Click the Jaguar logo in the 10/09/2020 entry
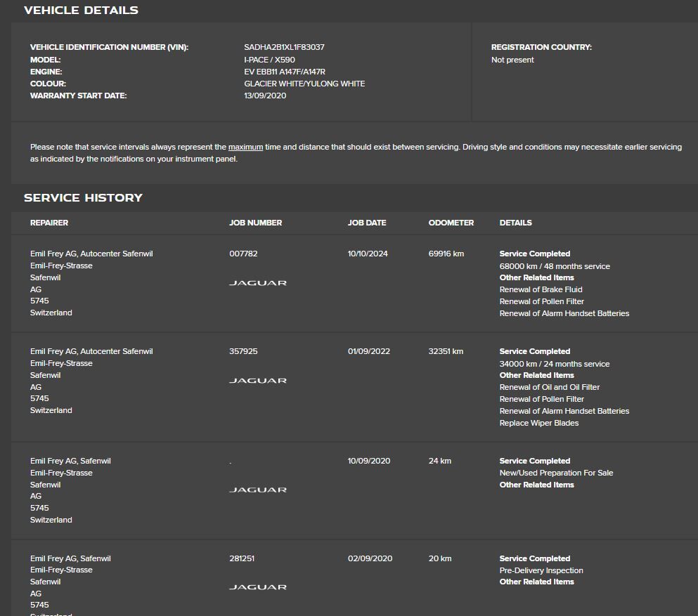698x616 pixels. point(257,490)
